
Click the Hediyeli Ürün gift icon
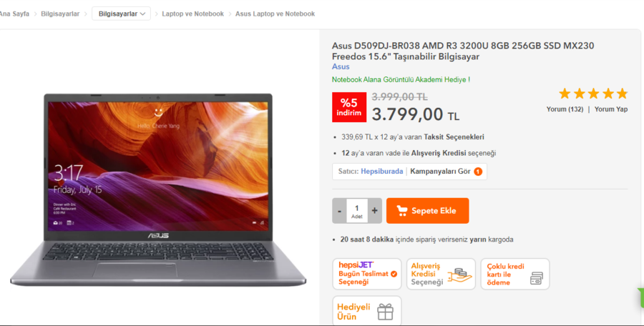click(385, 312)
